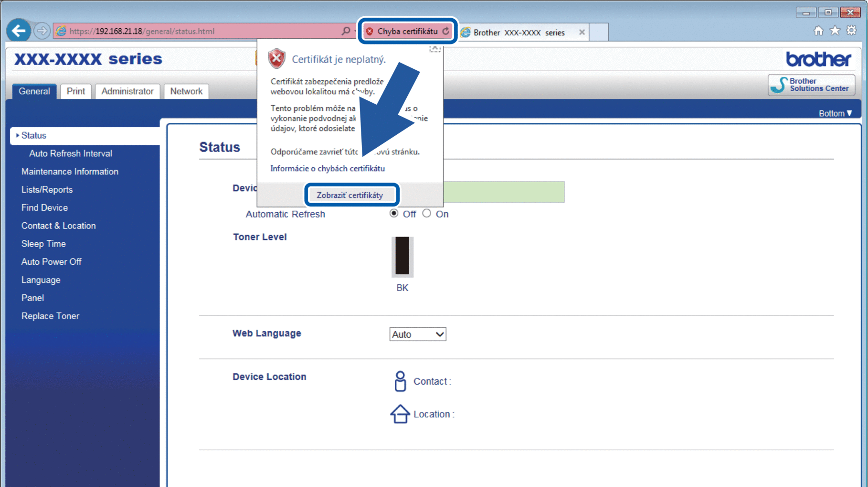Close the Brother XXX-XXXX series tab

pos(582,32)
